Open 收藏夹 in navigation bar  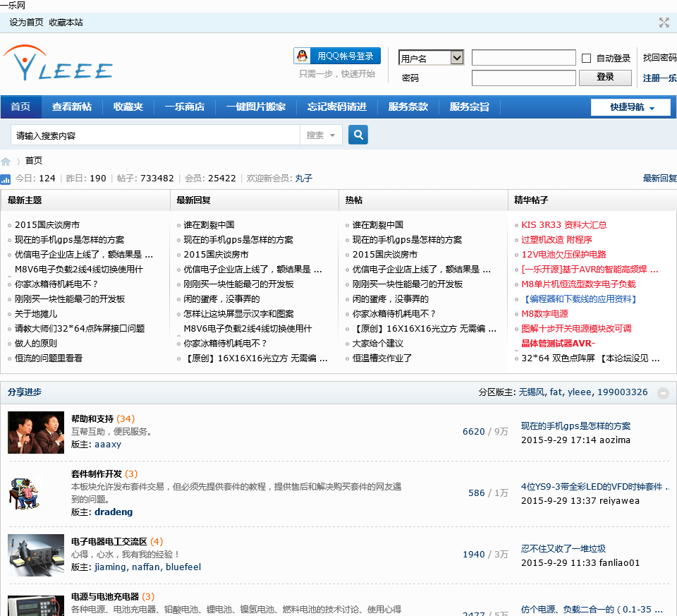click(128, 107)
